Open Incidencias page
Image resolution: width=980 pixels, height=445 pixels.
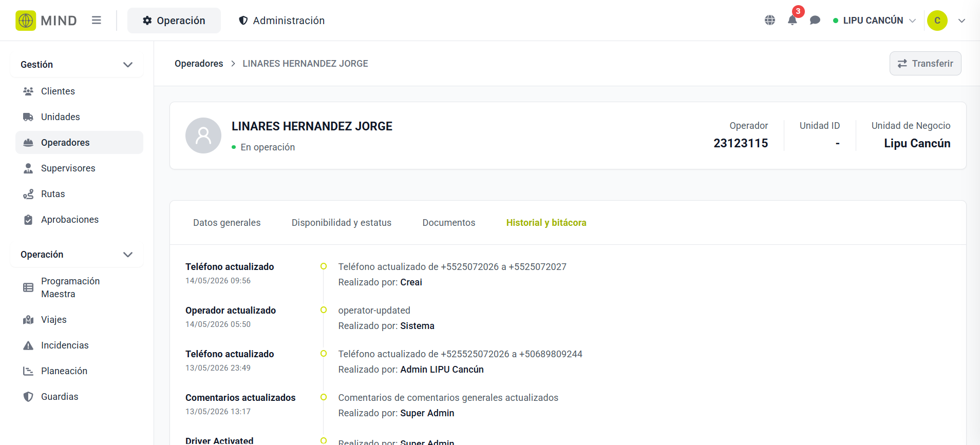(x=79, y=345)
